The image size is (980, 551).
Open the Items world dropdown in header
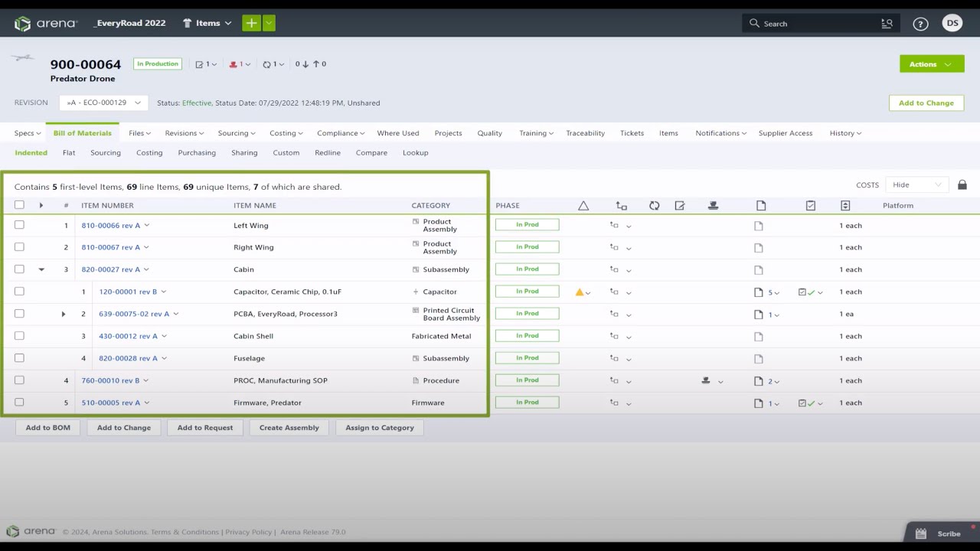(207, 23)
